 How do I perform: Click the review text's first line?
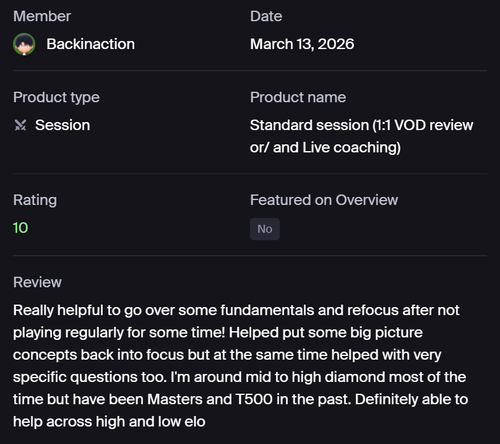(x=236, y=310)
